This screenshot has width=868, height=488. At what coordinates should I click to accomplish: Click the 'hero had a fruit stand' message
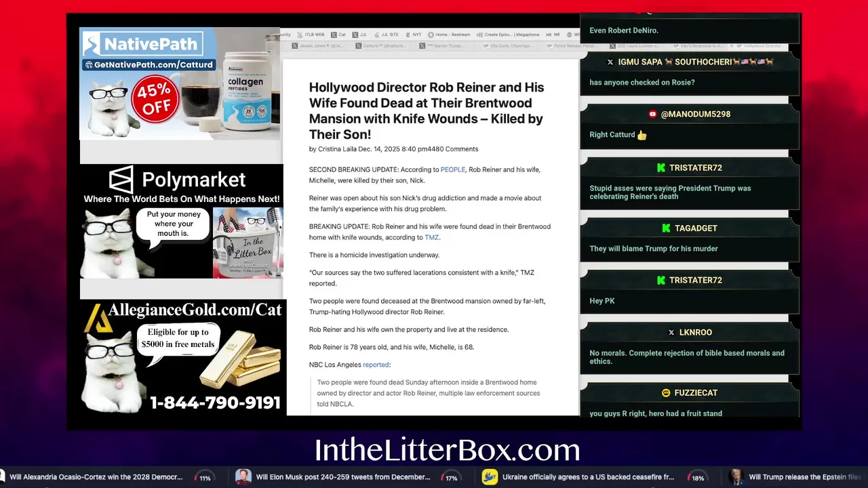[x=656, y=413]
